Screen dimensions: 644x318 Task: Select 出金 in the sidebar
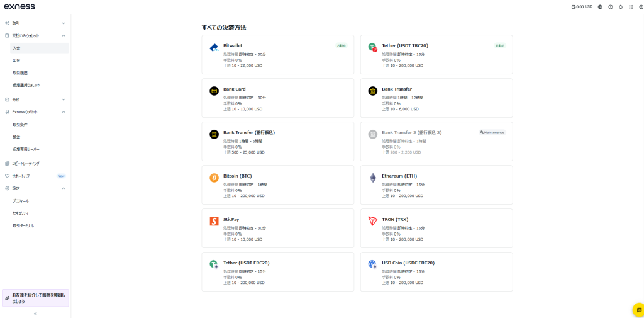(x=40, y=60)
